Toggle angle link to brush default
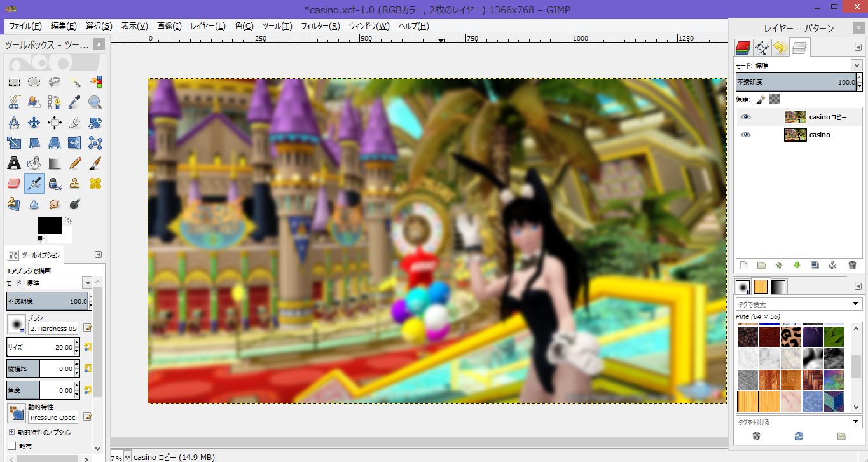Image resolution: width=868 pixels, height=462 pixels. click(x=88, y=390)
